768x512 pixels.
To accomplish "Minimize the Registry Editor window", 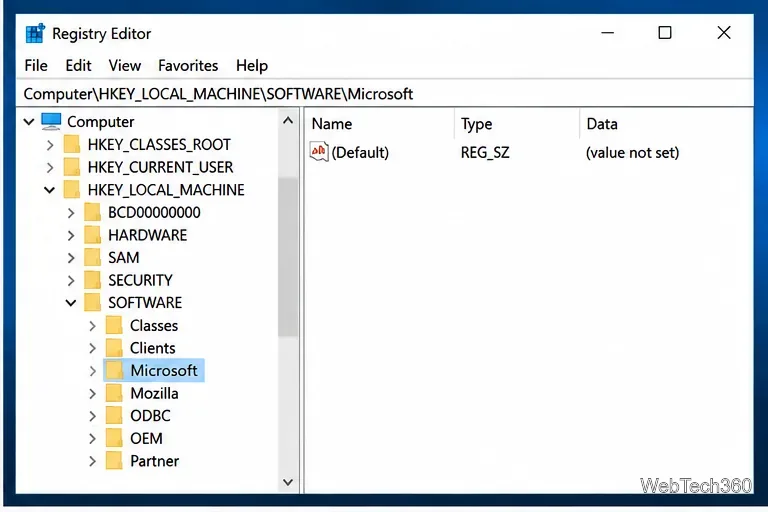I will (x=607, y=33).
